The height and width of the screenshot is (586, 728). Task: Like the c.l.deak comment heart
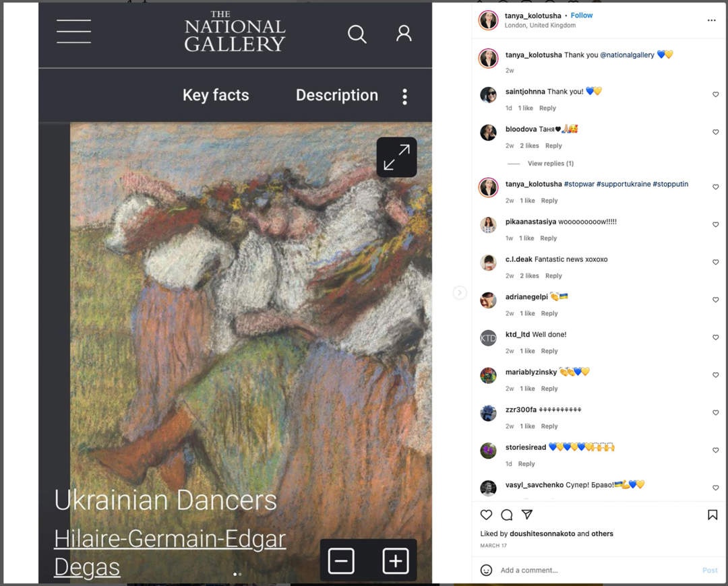715,262
